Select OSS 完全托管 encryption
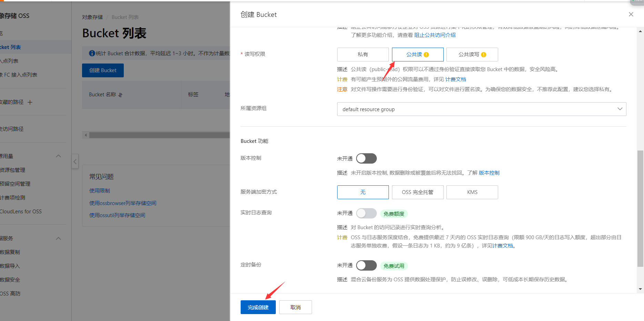 click(417, 192)
